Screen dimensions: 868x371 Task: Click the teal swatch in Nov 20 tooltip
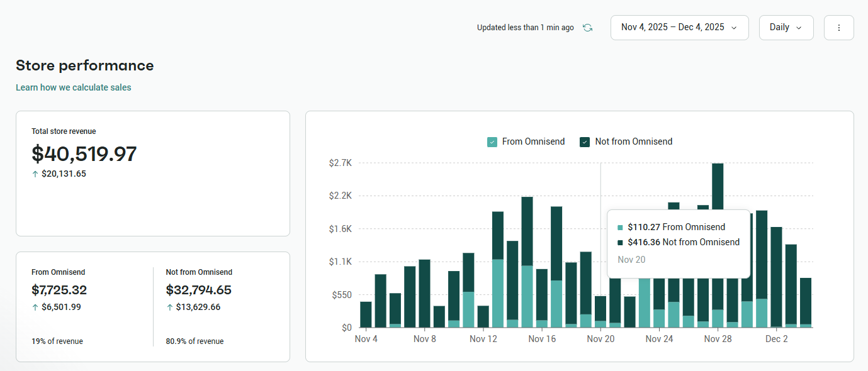(621, 228)
